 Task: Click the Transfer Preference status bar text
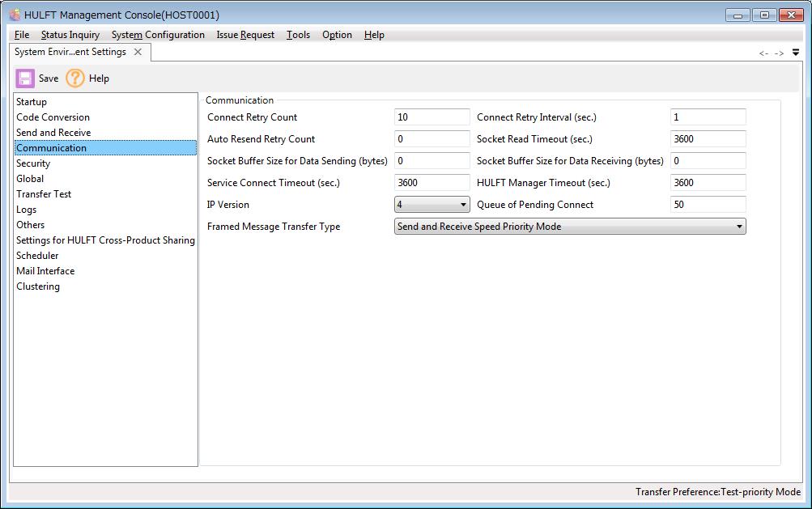pyautogui.click(x=718, y=492)
